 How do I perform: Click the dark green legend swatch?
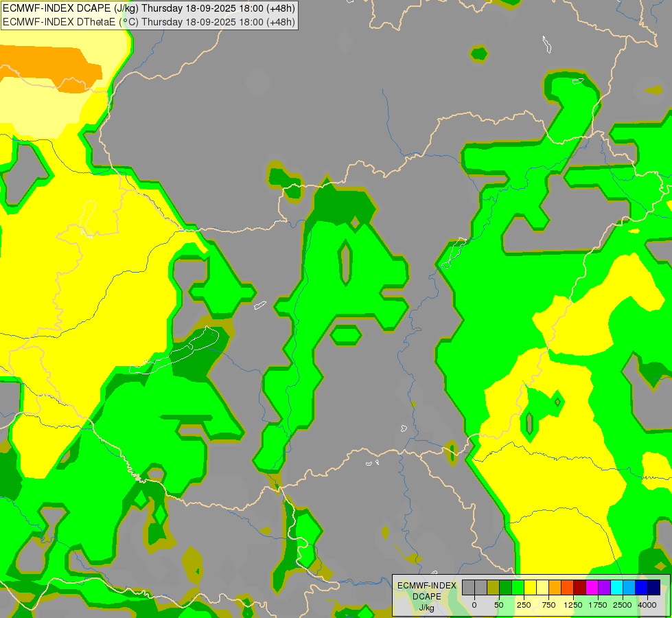click(506, 588)
